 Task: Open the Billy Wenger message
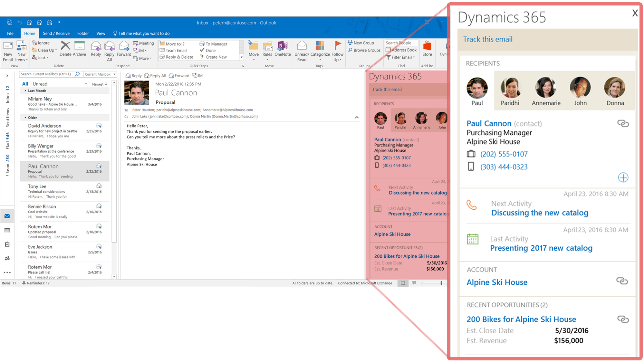64,151
